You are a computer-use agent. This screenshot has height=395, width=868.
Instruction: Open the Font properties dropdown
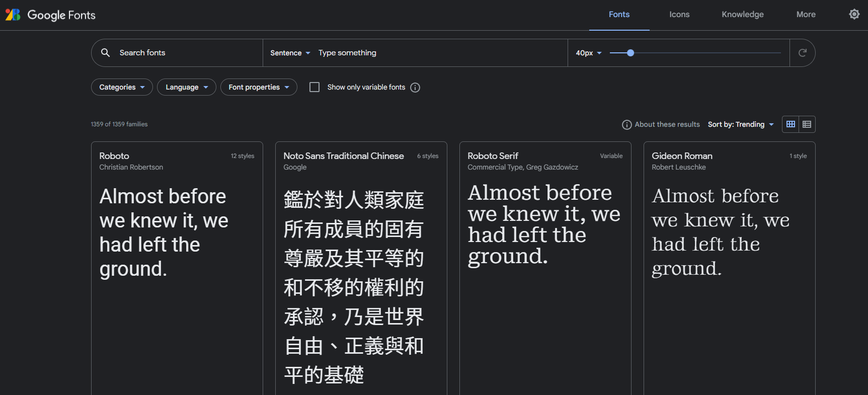point(259,87)
